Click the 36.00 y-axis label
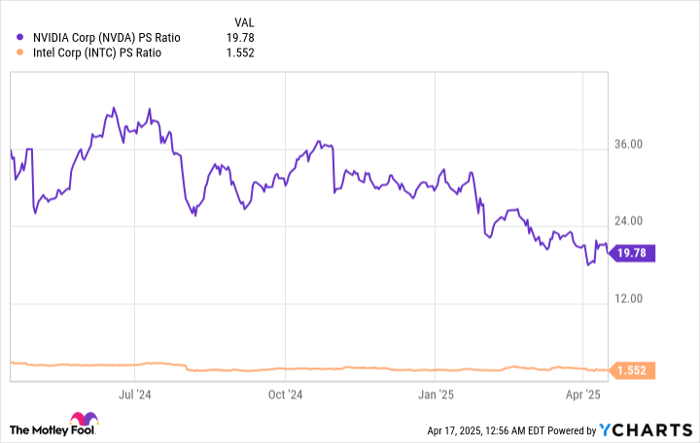The height and width of the screenshot is (443, 700). (628, 146)
